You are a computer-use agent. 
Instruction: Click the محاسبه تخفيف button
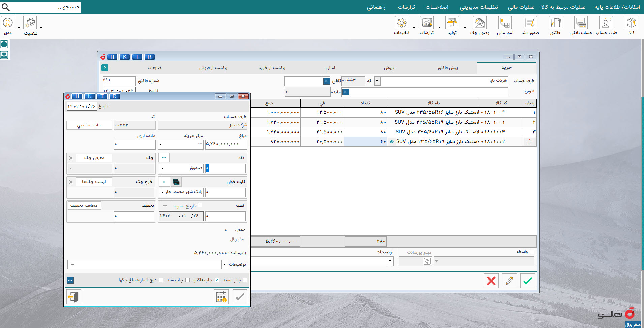click(x=84, y=205)
